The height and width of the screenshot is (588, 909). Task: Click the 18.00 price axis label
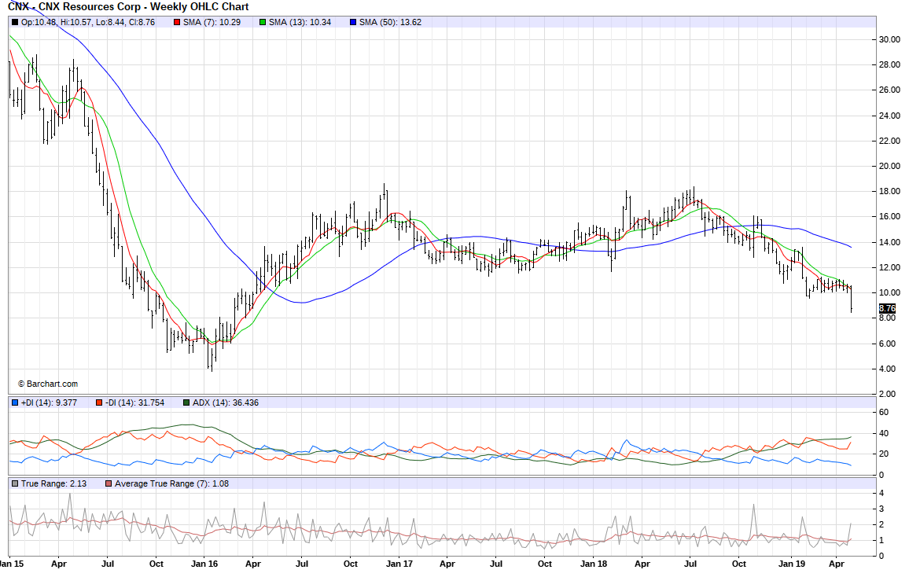pos(889,192)
